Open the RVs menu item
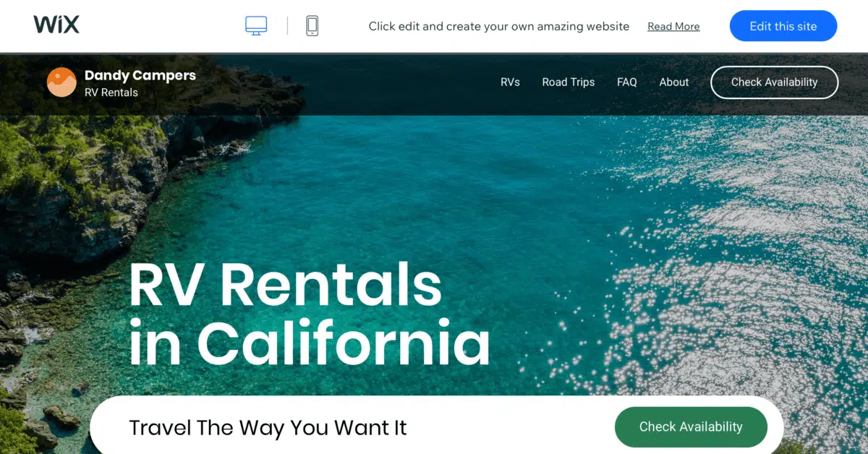Image resolution: width=868 pixels, height=454 pixels. point(510,82)
